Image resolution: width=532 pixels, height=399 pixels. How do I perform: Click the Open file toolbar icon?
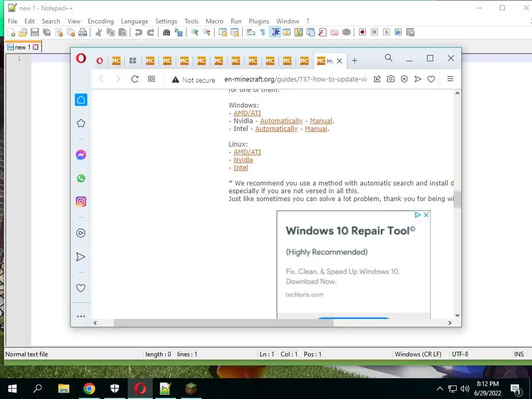point(23,32)
